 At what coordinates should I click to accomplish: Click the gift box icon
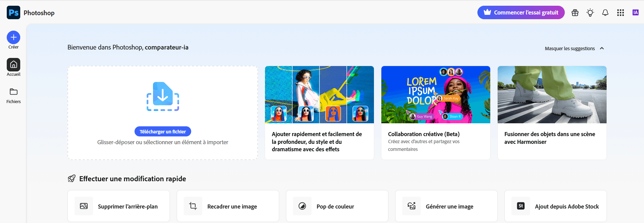[575, 13]
